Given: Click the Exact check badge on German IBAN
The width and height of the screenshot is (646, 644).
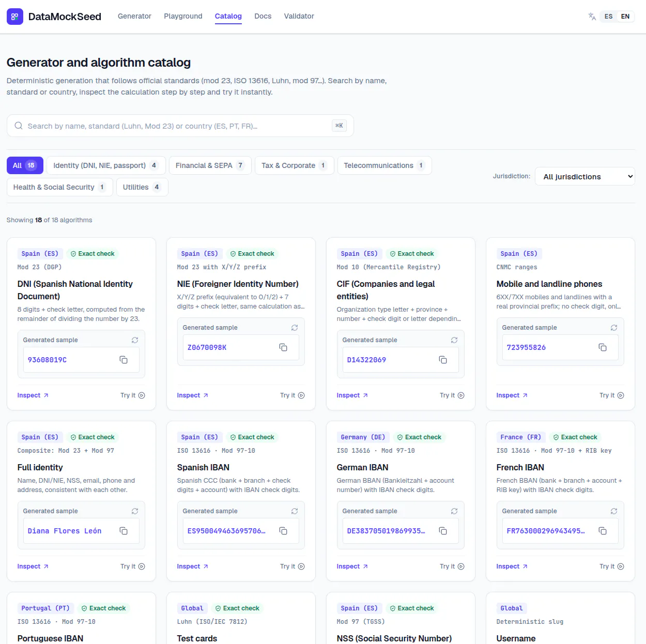Looking at the screenshot, I should tap(419, 437).
